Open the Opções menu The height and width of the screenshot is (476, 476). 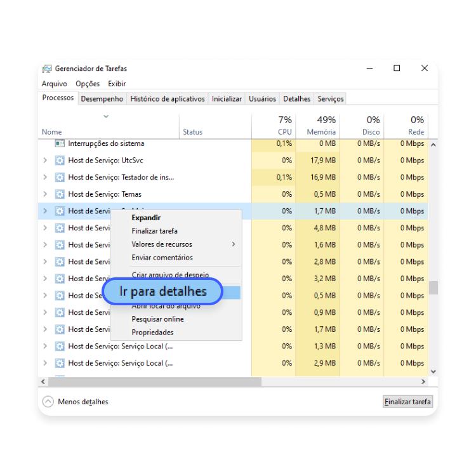pyautogui.click(x=88, y=84)
